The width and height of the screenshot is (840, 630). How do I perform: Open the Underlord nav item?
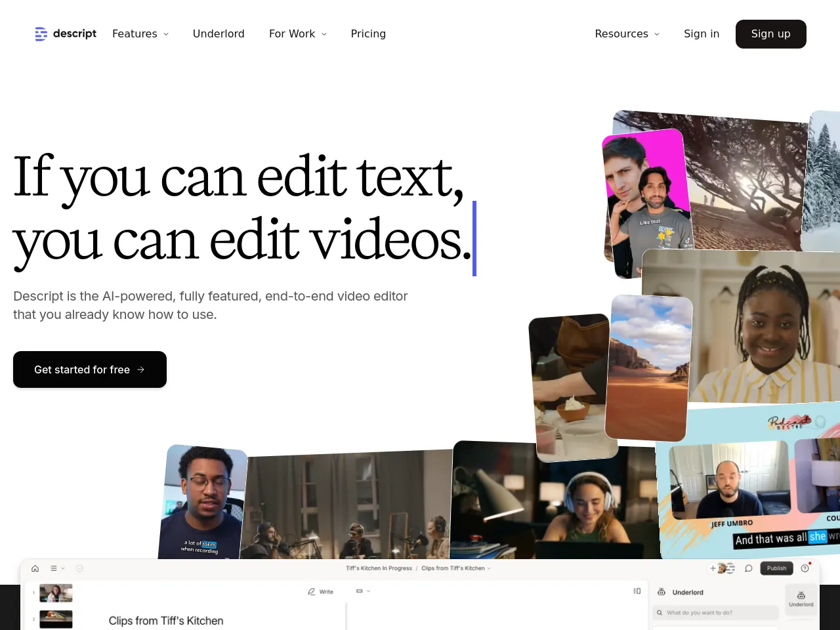click(219, 33)
